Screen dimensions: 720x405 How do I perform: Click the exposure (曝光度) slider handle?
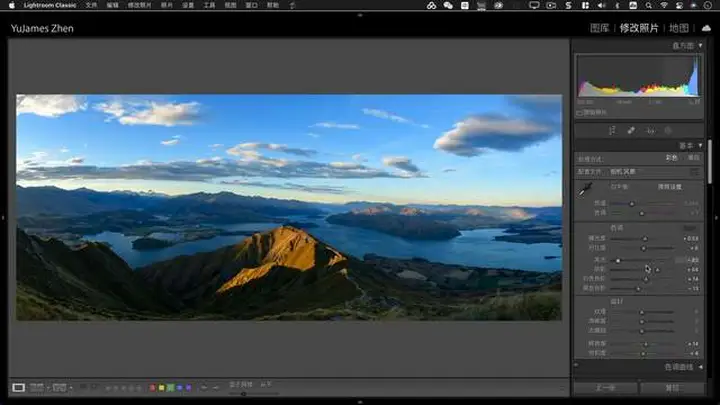(645, 239)
